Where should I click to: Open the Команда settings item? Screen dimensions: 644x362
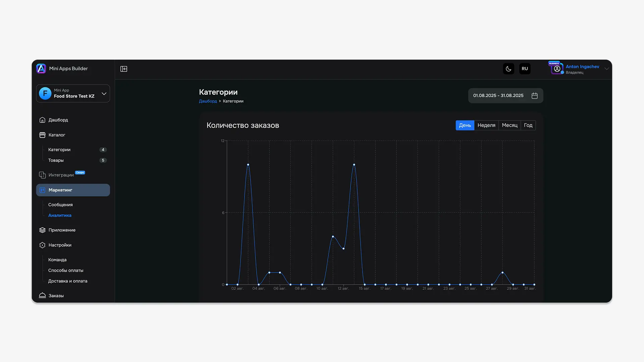[57, 260]
